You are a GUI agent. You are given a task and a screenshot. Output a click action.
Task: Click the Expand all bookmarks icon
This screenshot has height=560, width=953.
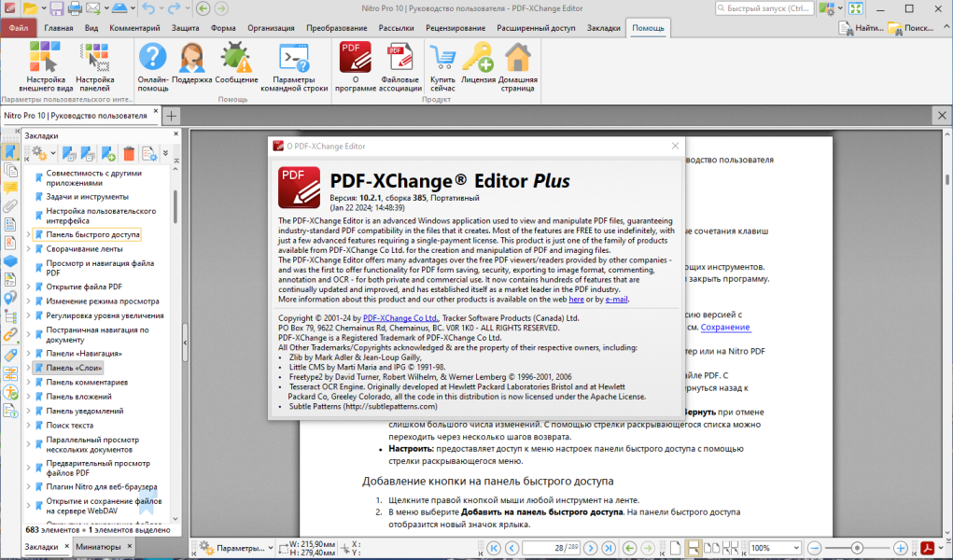click(x=69, y=154)
